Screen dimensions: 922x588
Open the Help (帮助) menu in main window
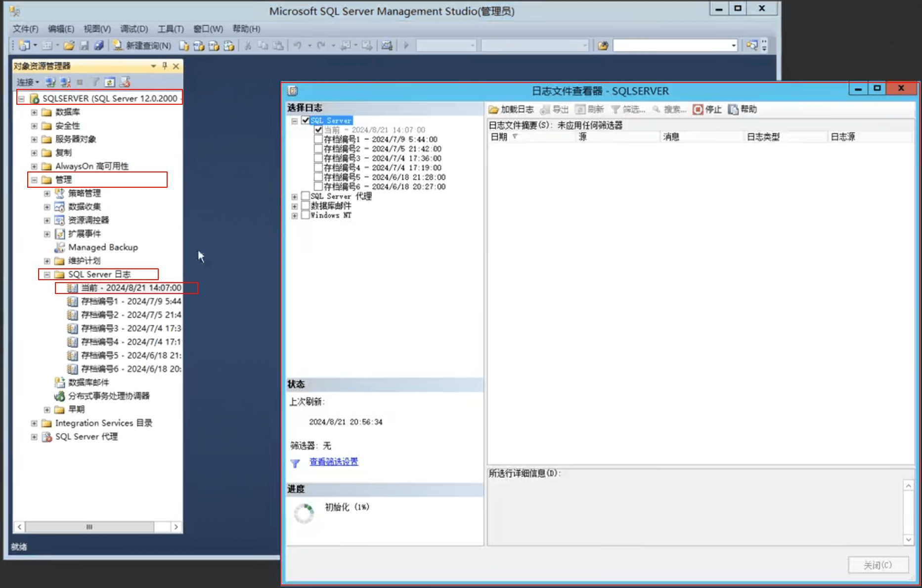[246, 29]
